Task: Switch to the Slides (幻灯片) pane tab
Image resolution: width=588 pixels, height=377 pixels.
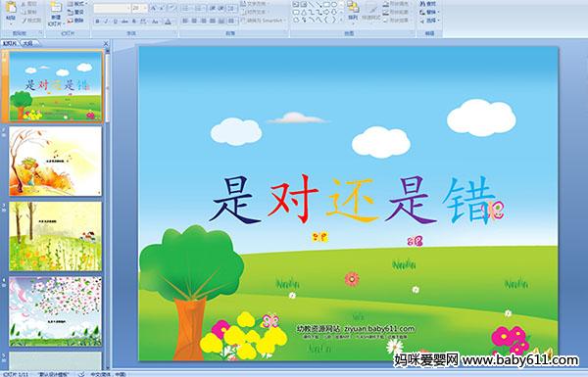Action: [x=10, y=43]
